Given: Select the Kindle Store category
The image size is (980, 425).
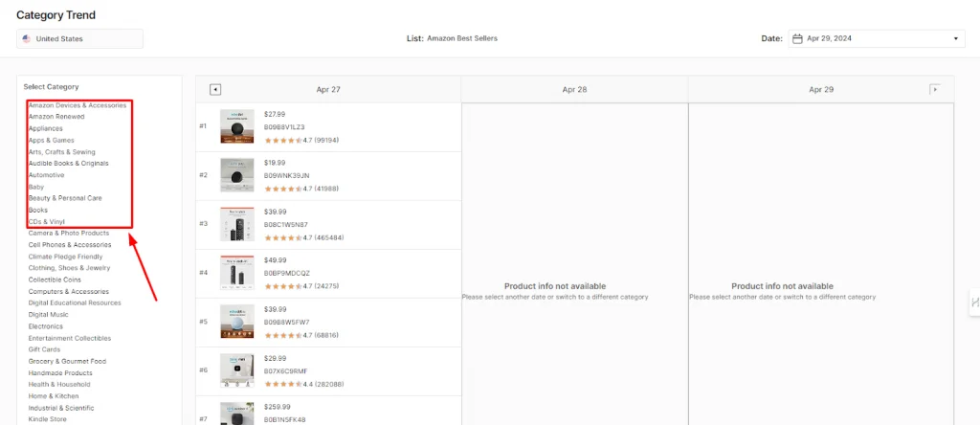Looking at the screenshot, I should (x=47, y=419).
